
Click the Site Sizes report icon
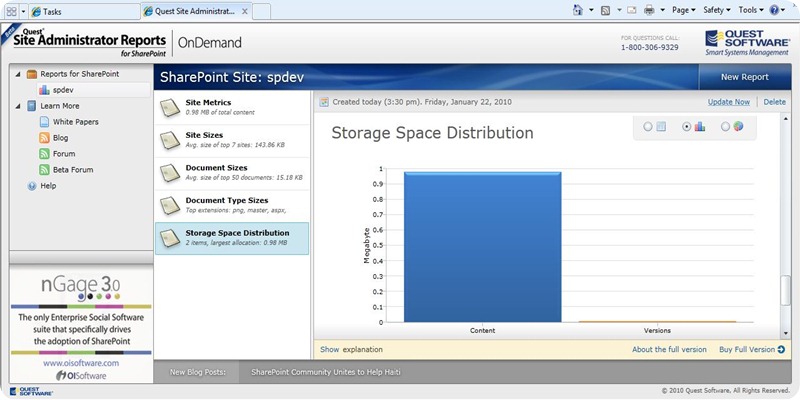[x=169, y=140]
